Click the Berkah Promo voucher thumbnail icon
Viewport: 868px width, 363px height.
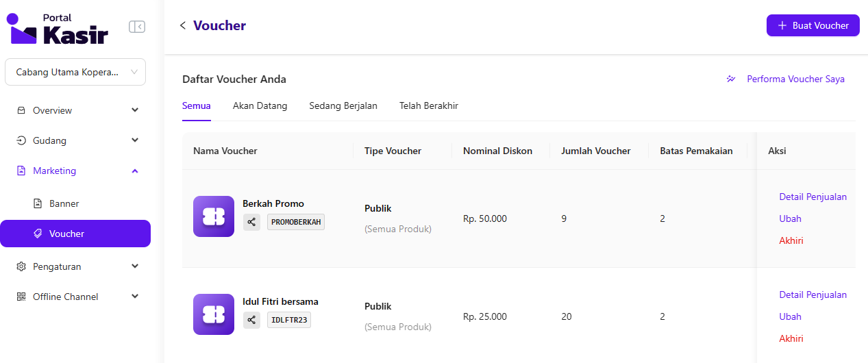click(x=214, y=216)
